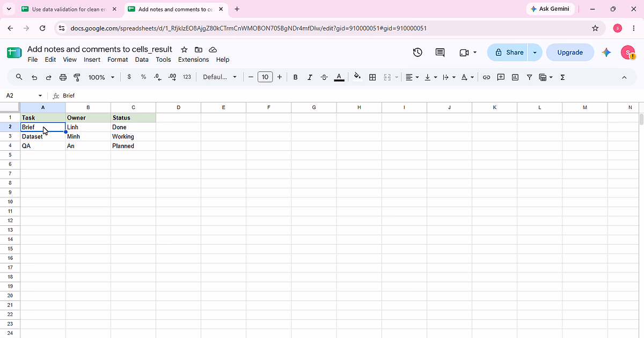Viewport: 644px width, 338px height.
Task: Move the document to a folder
Action: (x=199, y=49)
